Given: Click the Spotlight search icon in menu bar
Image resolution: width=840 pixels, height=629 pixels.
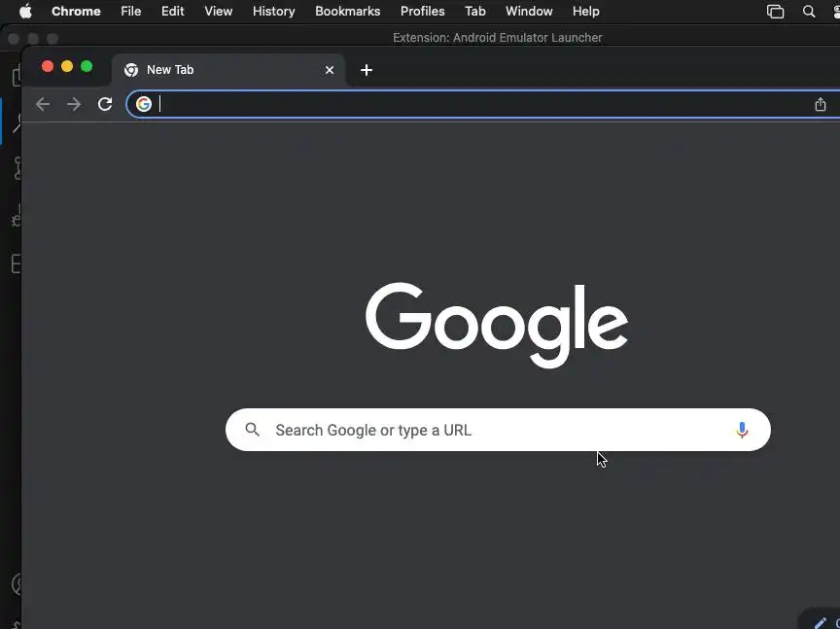Looking at the screenshot, I should click(x=809, y=12).
